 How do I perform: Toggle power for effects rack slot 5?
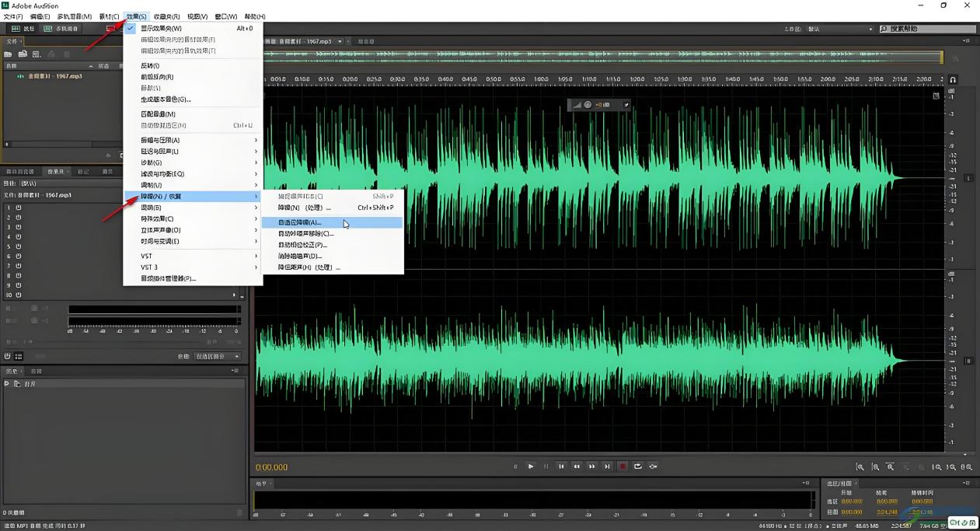point(18,246)
